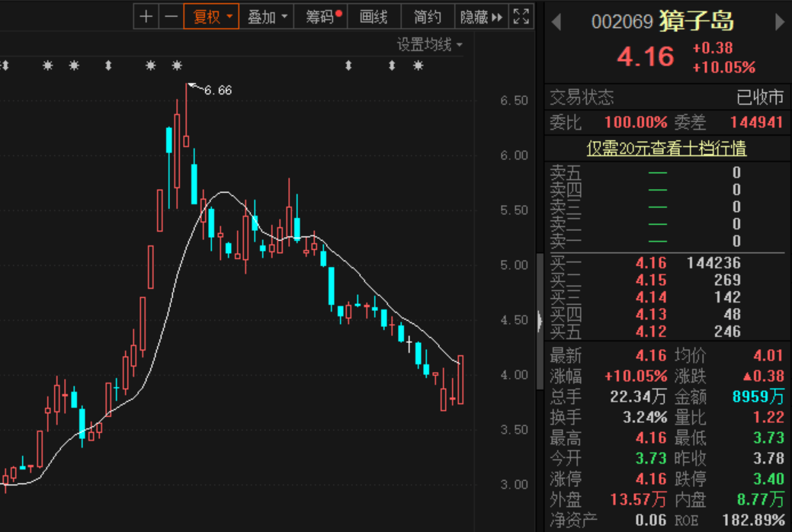This screenshot has width=792, height=532.
Task: Expand 设置均线 moving average settings
Action: point(429,44)
